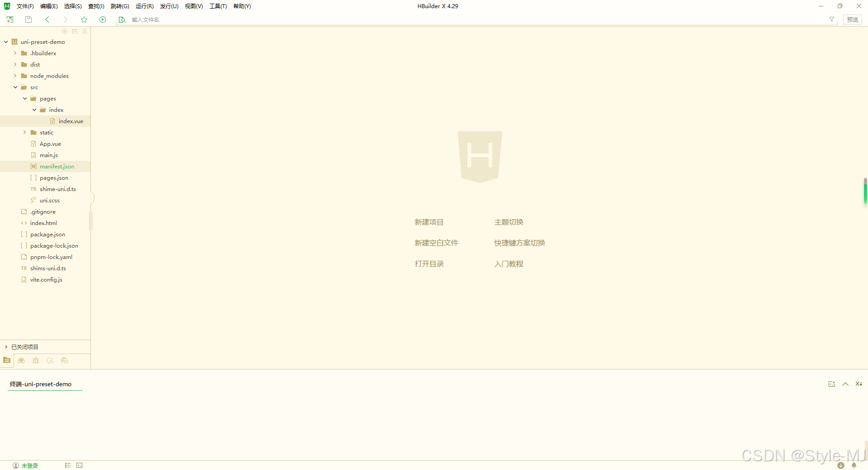This screenshot has width=868, height=470.
Task: Maximize terminal panel with up-chevron icon
Action: [x=845, y=384]
